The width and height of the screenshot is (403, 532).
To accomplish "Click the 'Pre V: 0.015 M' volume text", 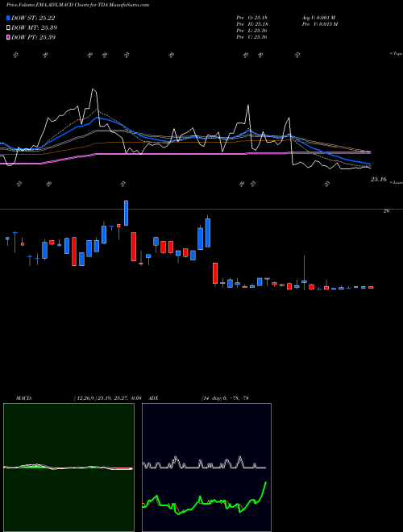I will (319, 24).
